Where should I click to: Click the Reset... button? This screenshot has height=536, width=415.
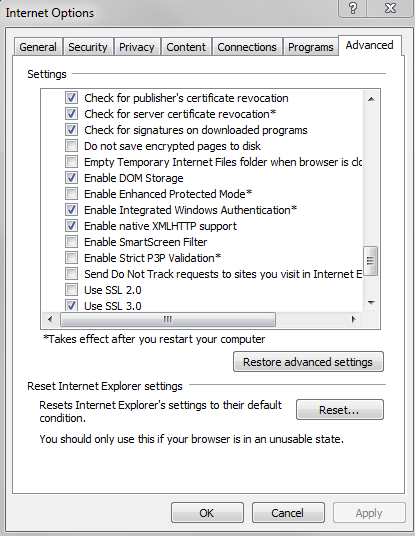tap(339, 410)
